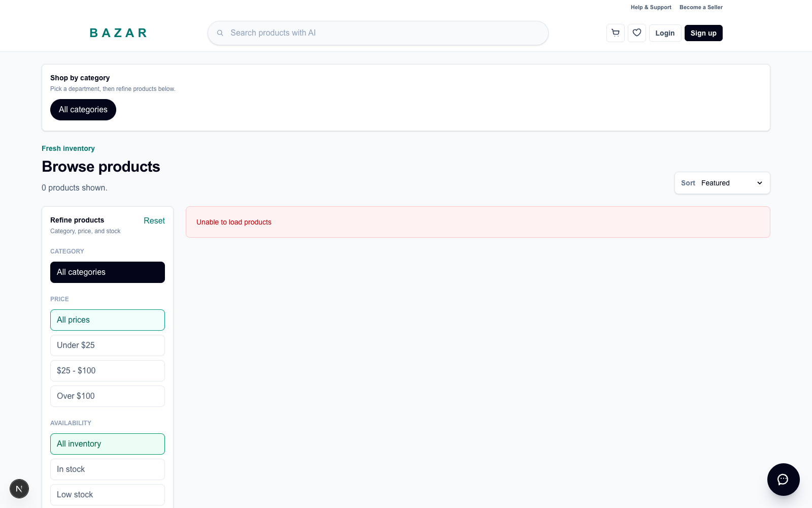
Task: Open the Help & Support link
Action: click(x=651, y=7)
